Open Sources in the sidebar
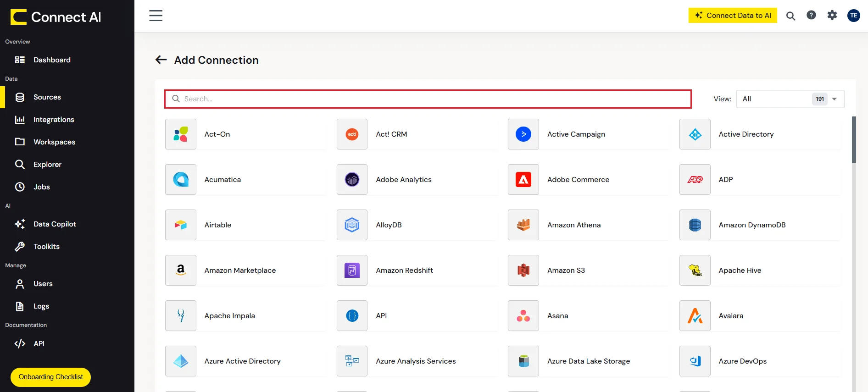Viewport: 868px width, 392px height. coord(67,97)
